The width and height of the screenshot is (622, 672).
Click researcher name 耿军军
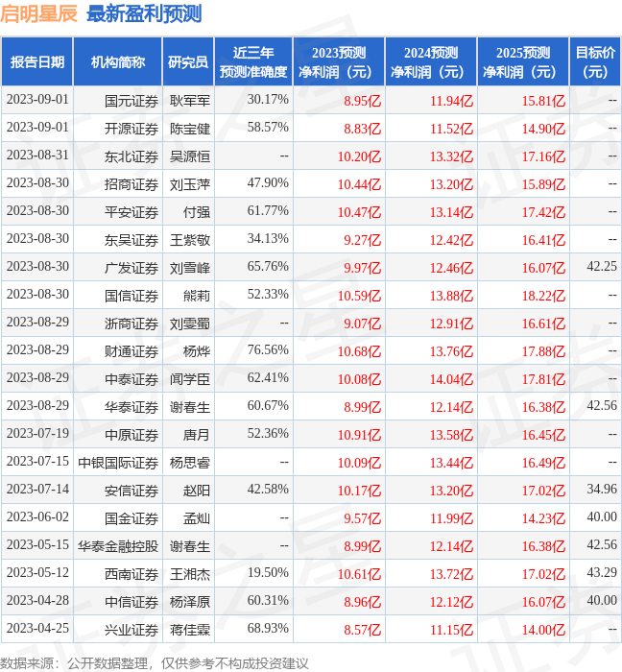[x=190, y=101]
